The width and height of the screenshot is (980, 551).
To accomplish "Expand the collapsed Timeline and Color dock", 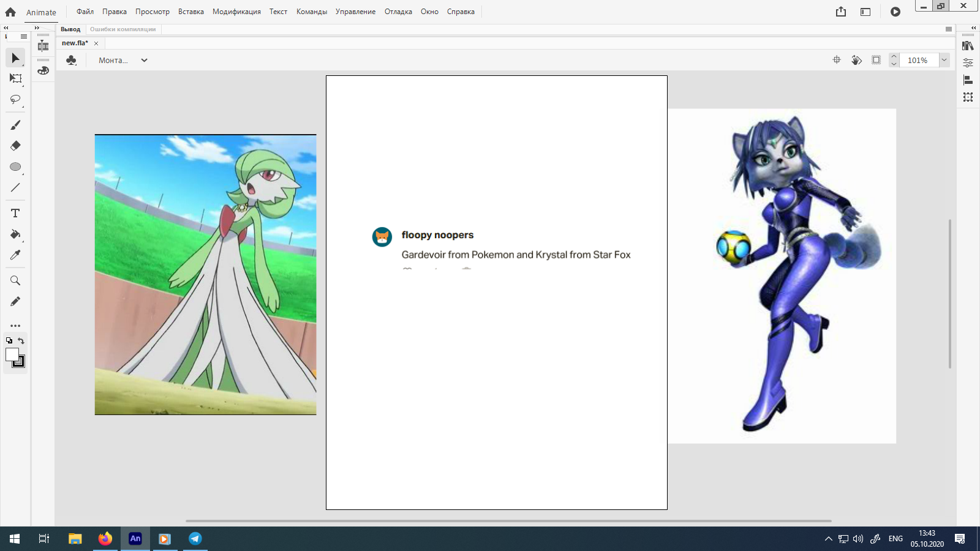I will [x=37, y=28].
